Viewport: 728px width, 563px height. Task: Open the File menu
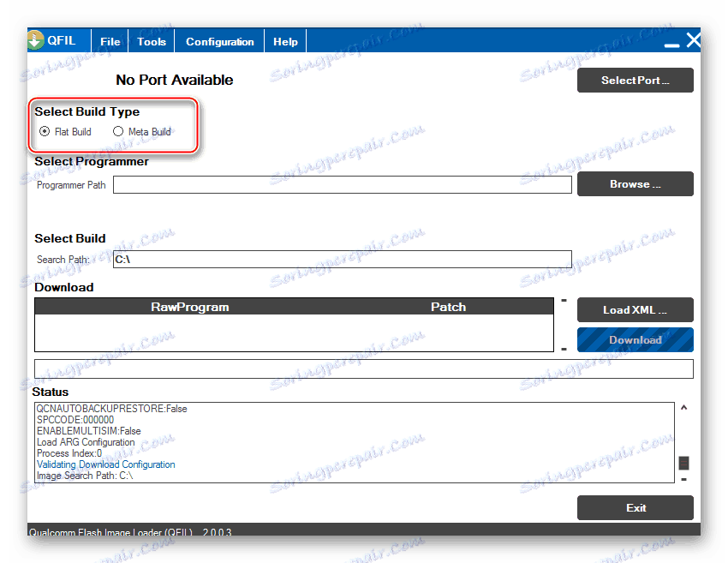[110, 42]
